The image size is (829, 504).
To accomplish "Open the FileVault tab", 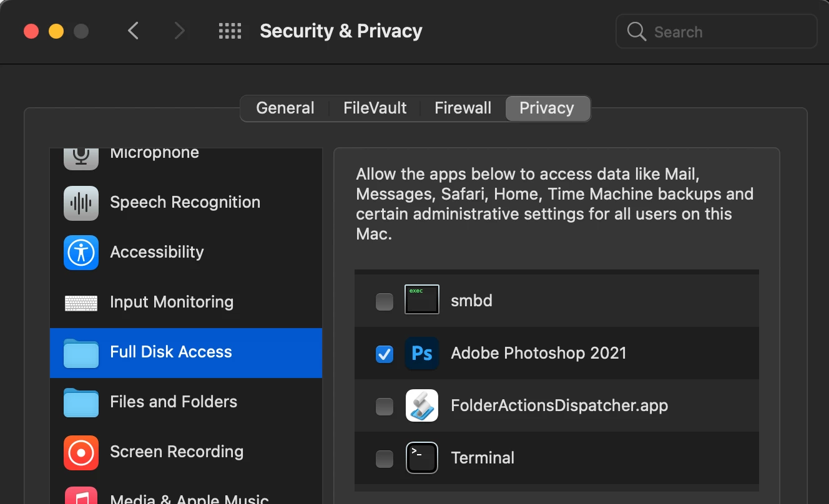I will [375, 108].
